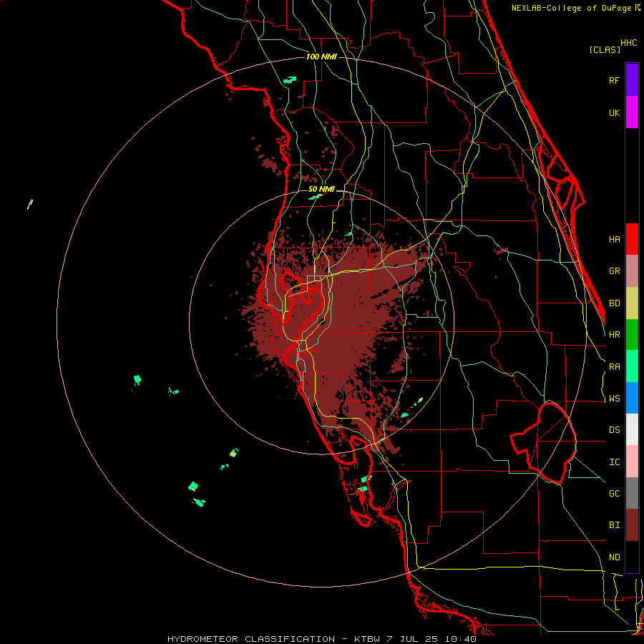This screenshot has width=644, height=644.
Task: Click the KTBW station identifier
Action: tap(367, 639)
